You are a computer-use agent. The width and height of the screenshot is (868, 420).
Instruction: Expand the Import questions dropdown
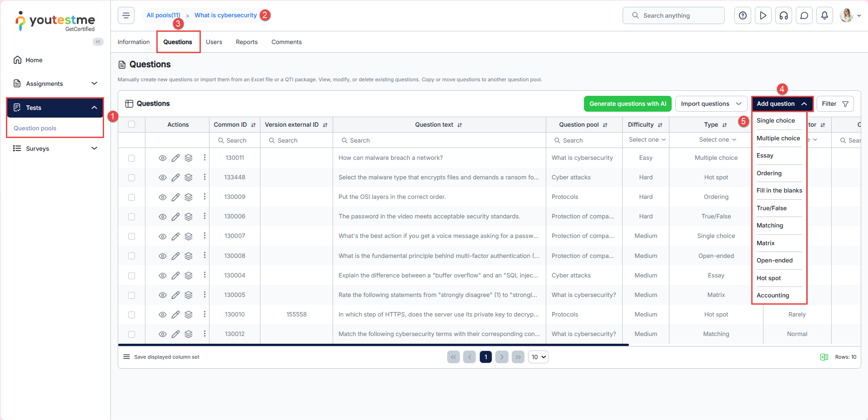711,104
